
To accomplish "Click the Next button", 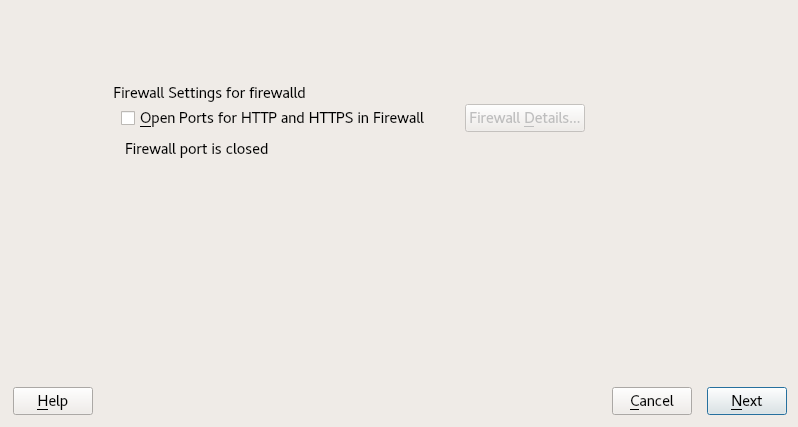I will pos(746,401).
